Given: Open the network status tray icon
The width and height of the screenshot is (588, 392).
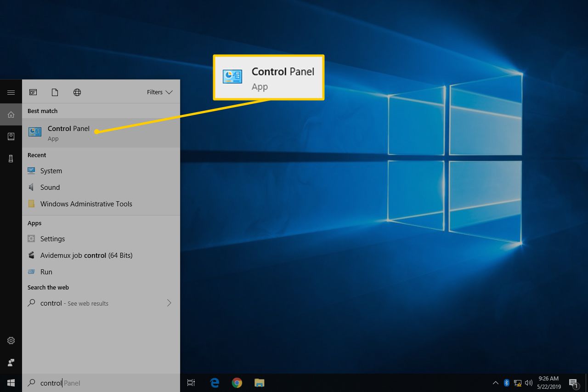Looking at the screenshot, I should [x=518, y=383].
